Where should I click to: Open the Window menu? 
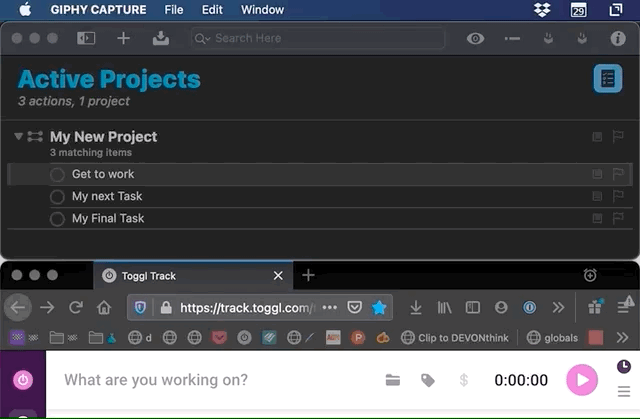click(x=262, y=9)
